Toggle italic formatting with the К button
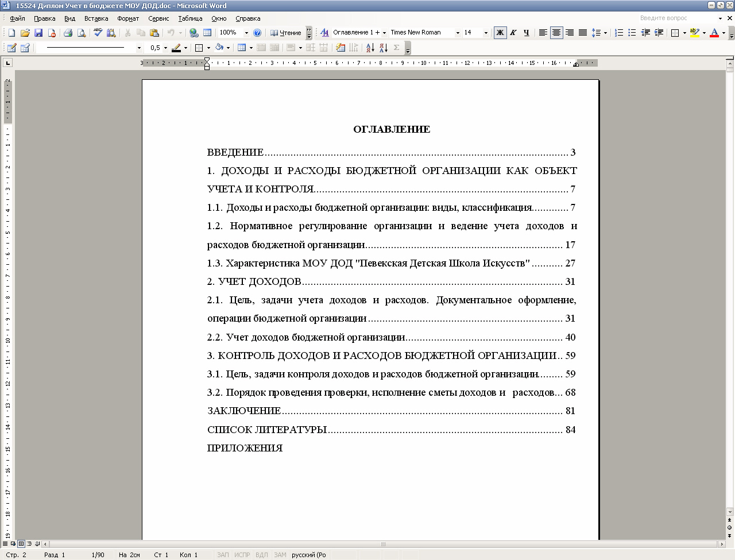Image resolution: width=735 pixels, height=560 pixels. coord(513,33)
